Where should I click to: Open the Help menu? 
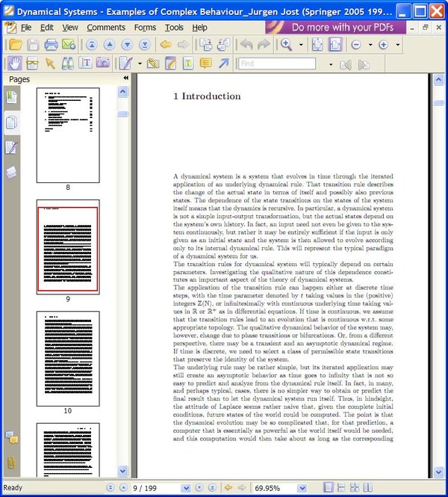click(x=200, y=28)
